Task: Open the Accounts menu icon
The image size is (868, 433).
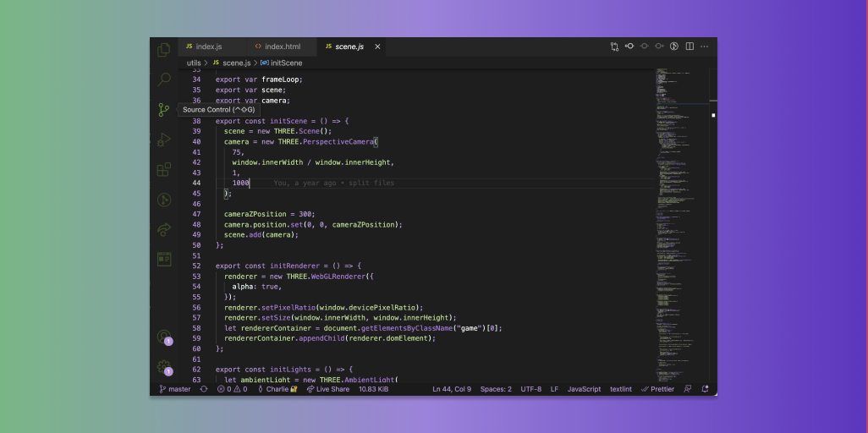Action: 164,336
